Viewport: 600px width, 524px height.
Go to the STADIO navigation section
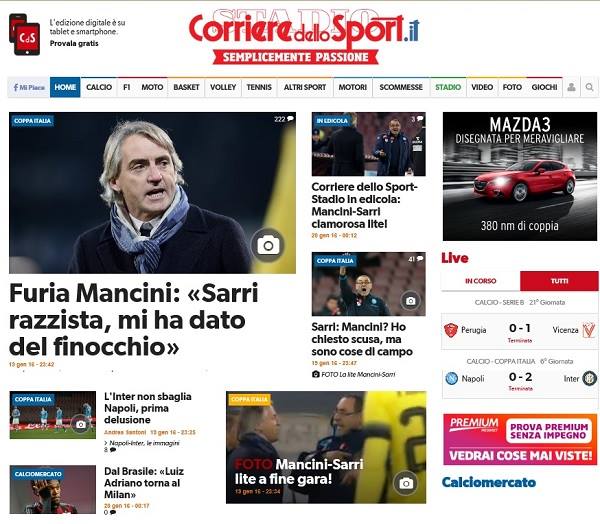pyautogui.click(x=448, y=87)
